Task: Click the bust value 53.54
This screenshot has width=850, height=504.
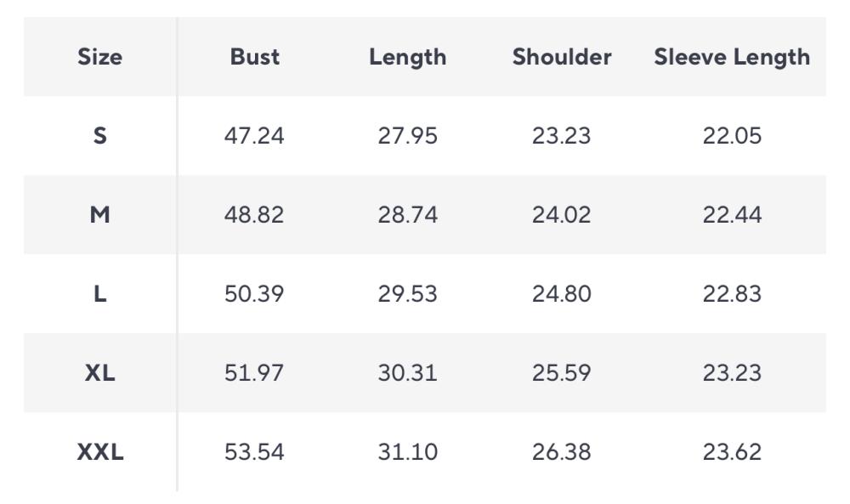Action: [255, 452]
